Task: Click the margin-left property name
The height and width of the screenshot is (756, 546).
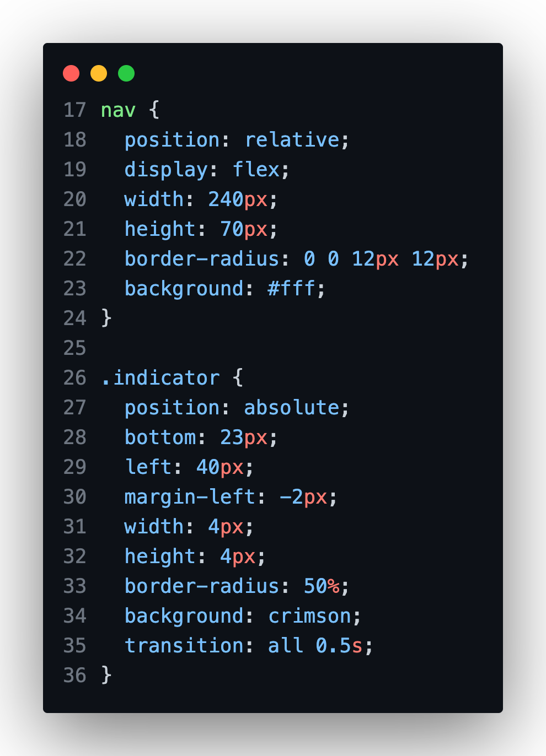Action: click(190, 497)
